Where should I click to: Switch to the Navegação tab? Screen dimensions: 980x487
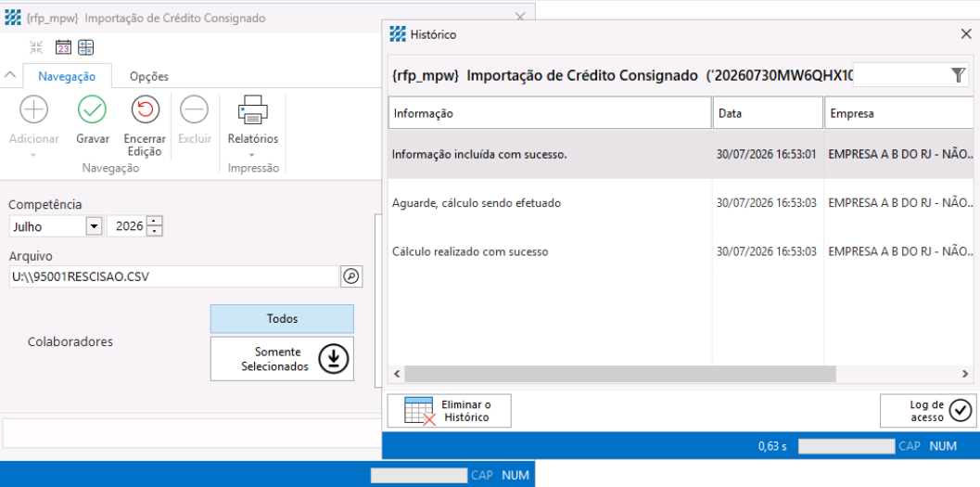[67, 76]
